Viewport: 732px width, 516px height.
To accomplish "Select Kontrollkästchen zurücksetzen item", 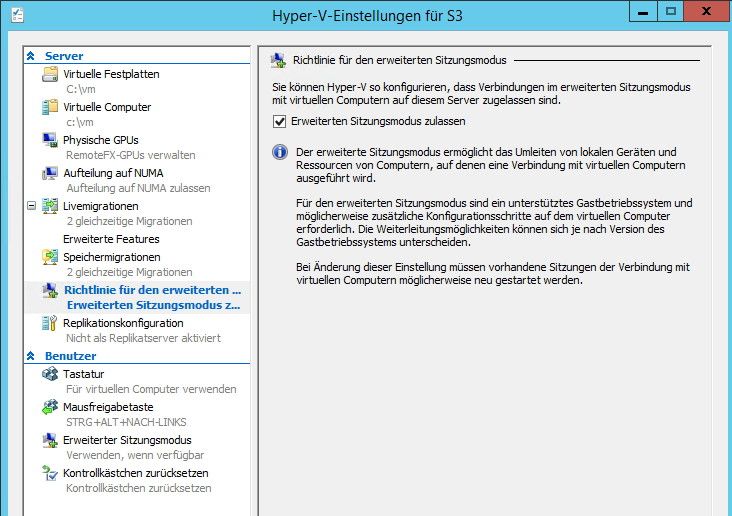I will [136, 473].
